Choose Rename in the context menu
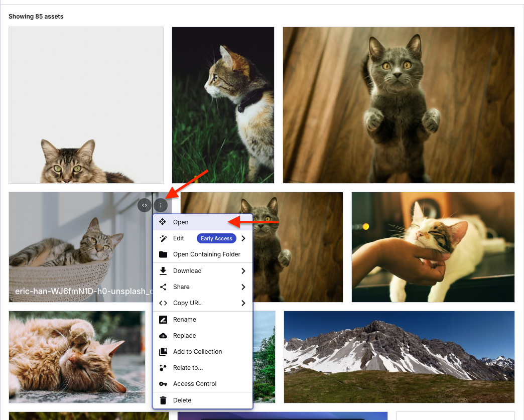524x420 pixels. [x=185, y=319]
